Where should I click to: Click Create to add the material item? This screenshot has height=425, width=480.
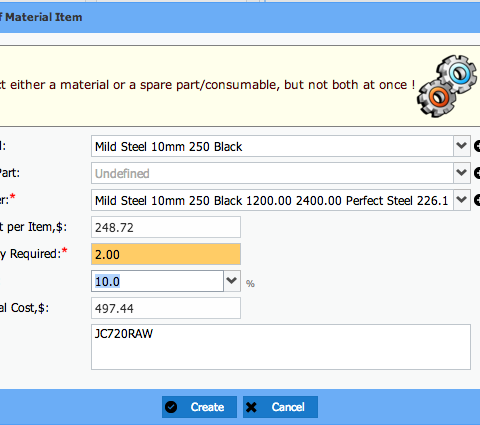199,407
